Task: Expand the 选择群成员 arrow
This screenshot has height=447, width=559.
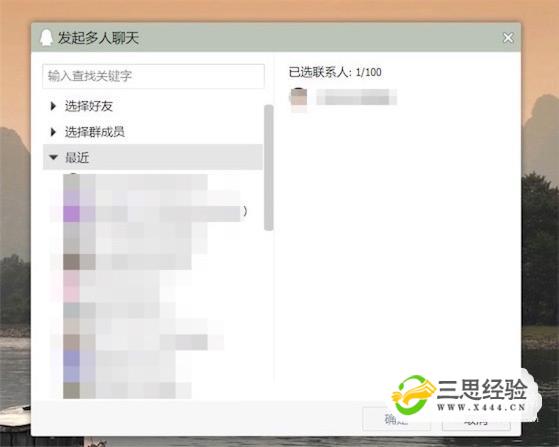Action: pos(53,132)
